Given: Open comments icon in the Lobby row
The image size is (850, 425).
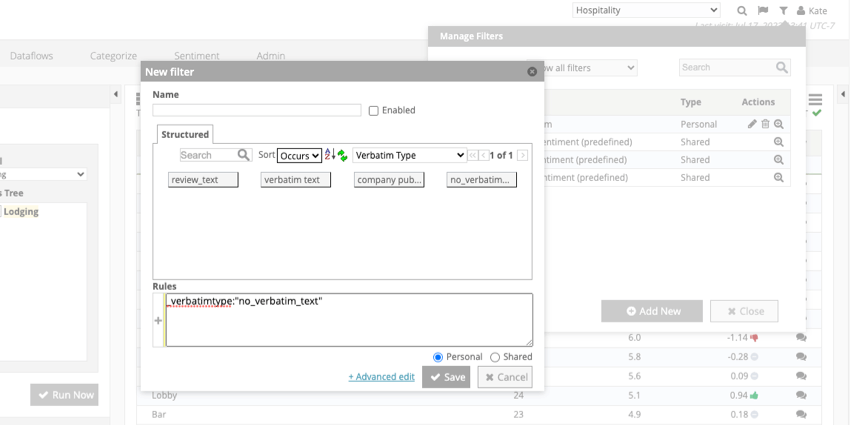Looking at the screenshot, I should (801, 395).
